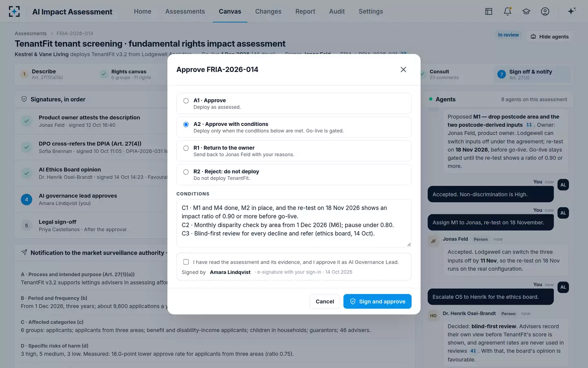Select the A1 · Approve radio option
Viewport: 588px width, 368px height.
(186, 101)
